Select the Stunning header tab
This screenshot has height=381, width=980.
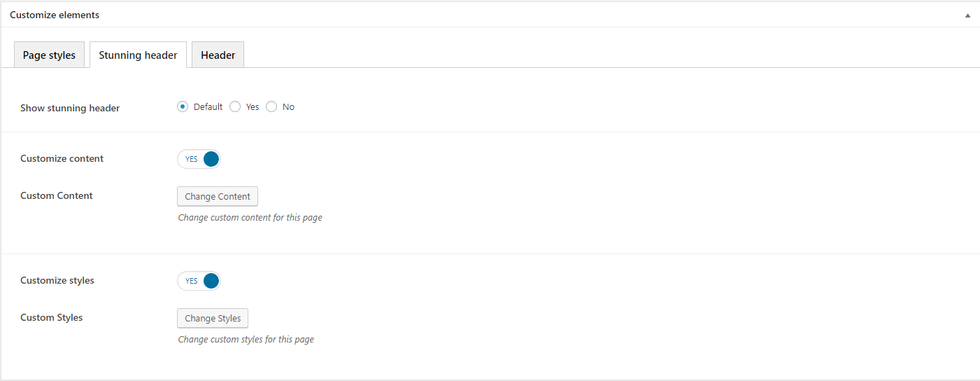(x=138, y=55)
